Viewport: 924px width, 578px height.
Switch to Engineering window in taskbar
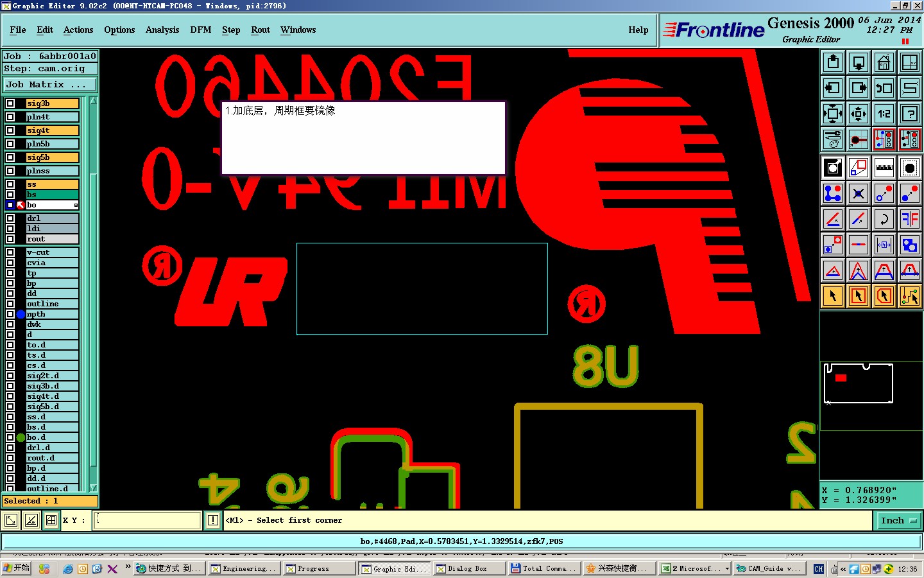coord(244,569)
